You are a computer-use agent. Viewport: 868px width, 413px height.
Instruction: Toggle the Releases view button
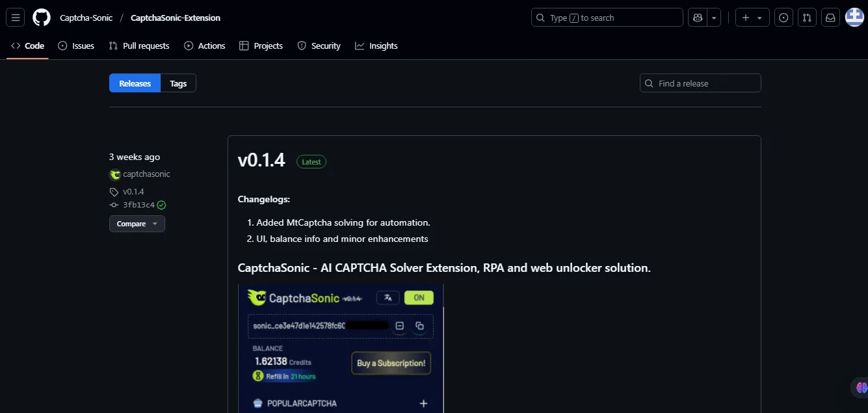click(135, 83)
